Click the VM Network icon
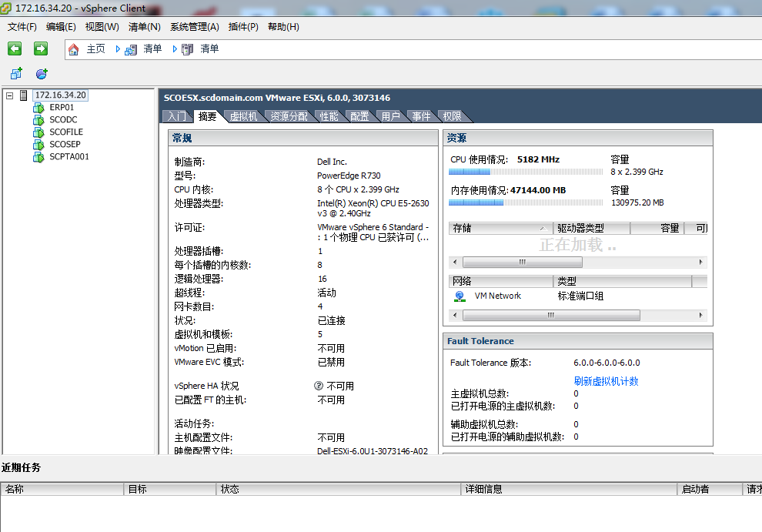Image resolution: width=762 pixels, height=532 pixels. [460, 296]
